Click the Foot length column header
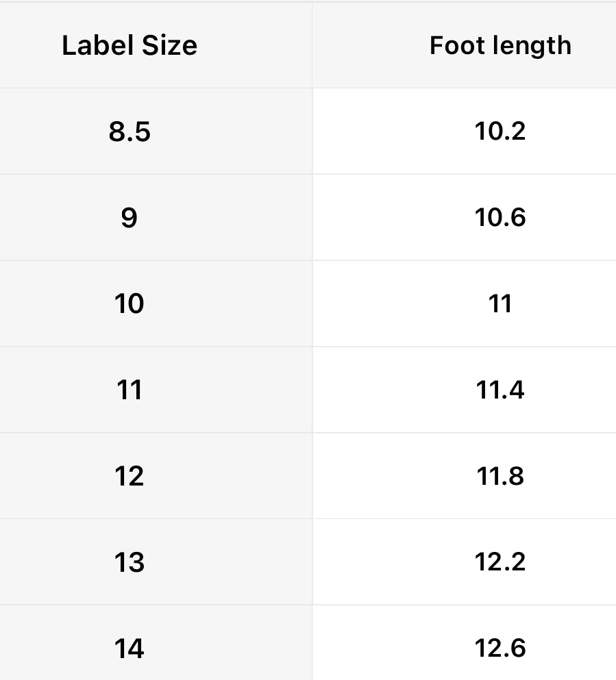This screenshot has width=616, height=680. pos(500,46)
